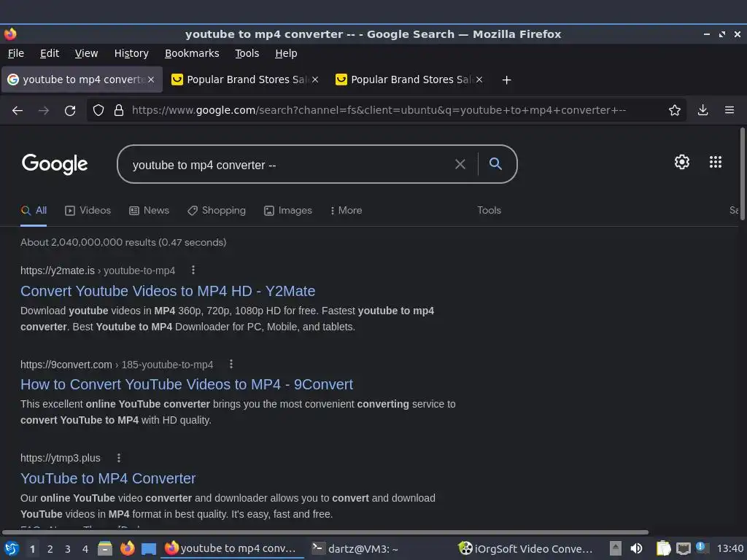Switch to workspace 4 in the taskbar
The image size is (747, 560).
coord(85,549)
